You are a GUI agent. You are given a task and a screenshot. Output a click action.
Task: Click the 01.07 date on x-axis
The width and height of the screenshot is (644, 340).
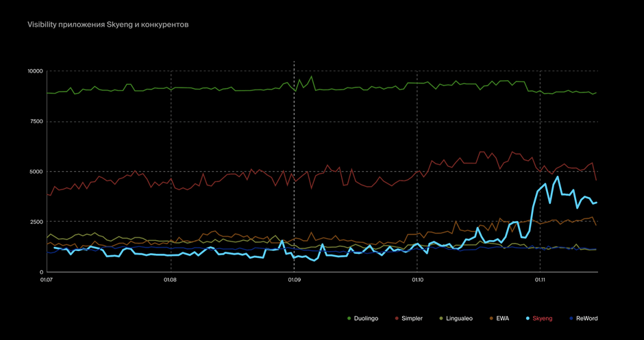[47, 280]
